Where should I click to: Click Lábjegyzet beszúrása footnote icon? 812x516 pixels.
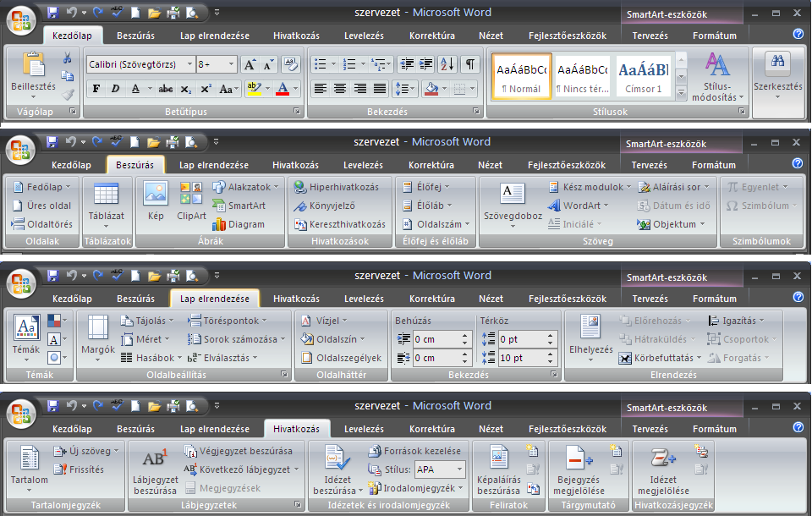[x=154, y=458]
